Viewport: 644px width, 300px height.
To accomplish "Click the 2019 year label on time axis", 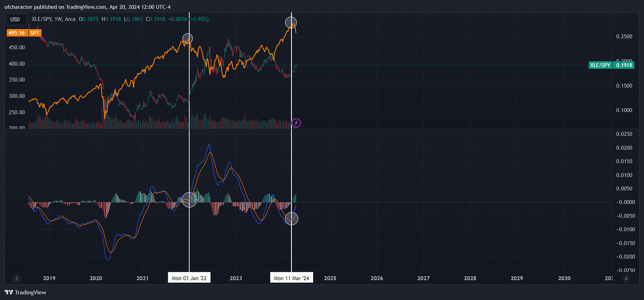I will [x=49, y=278].
